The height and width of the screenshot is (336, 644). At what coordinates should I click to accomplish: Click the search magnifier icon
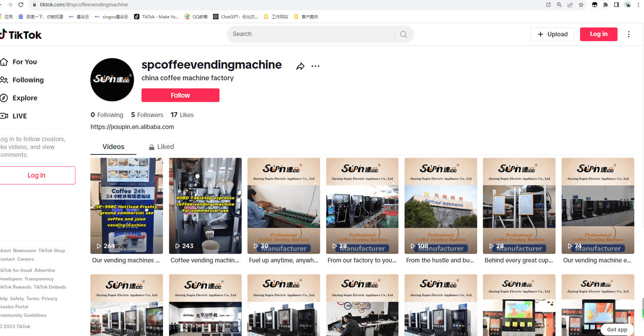[404, 34]
